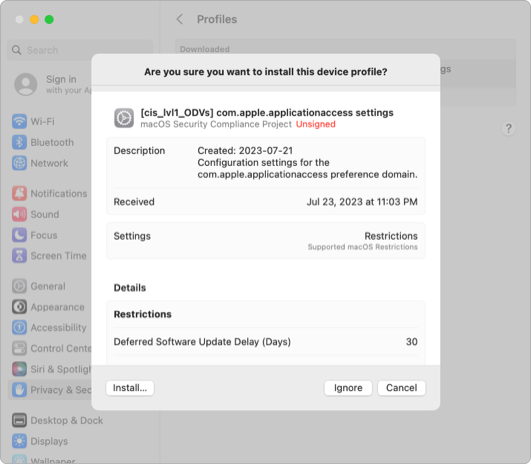
Task: Open Sound settings icon
Action: click(19, 214)
